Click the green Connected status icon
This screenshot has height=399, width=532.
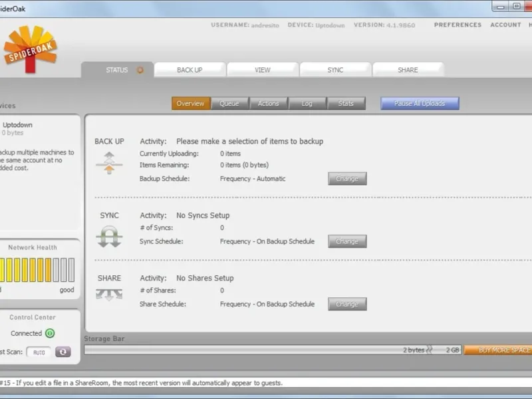pos(50,333)
